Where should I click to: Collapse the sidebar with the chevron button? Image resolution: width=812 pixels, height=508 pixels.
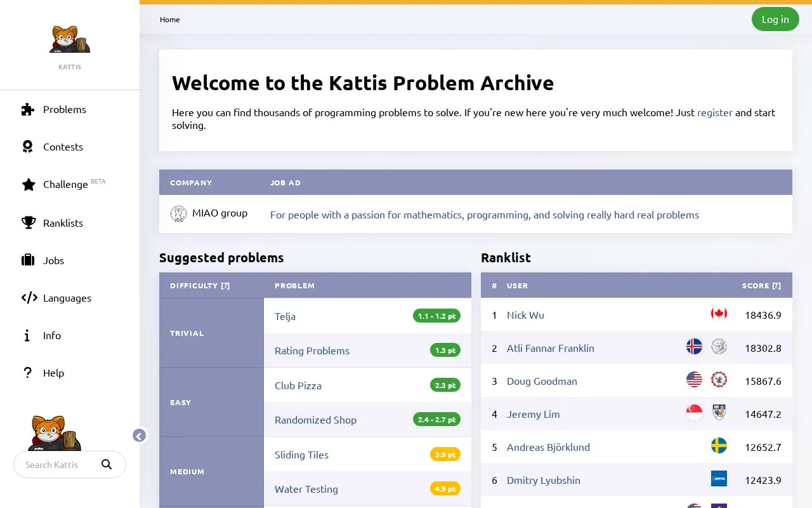[140, 435]
